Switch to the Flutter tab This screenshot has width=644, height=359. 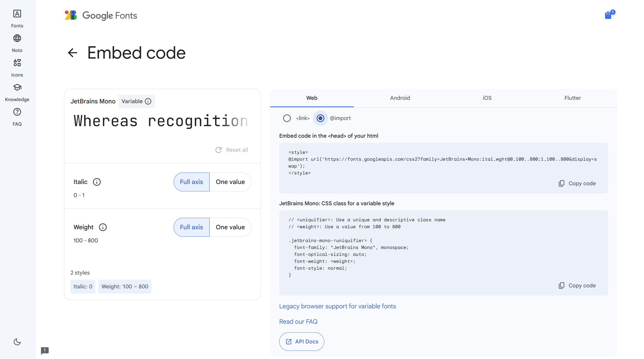572,98
